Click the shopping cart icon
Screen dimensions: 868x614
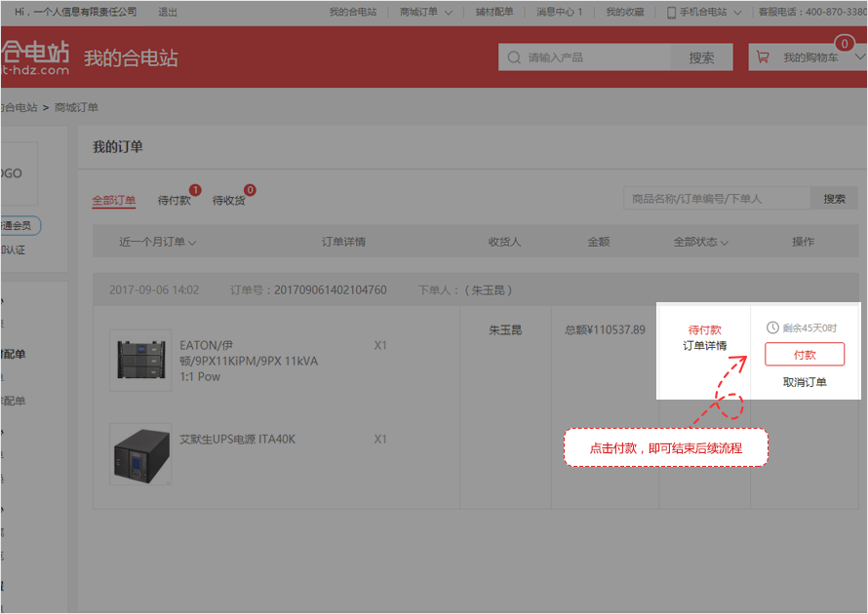pyautogui.click(x=763, y=58)
